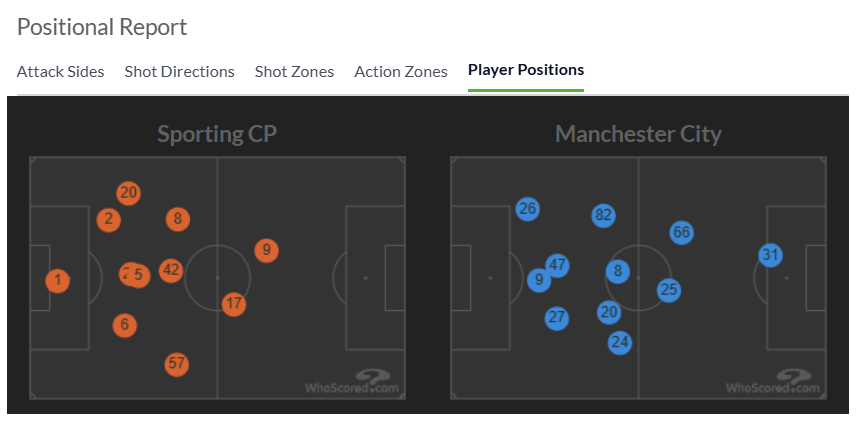Viewport: 856px width, 430px height.
Task: Click Manchester City marker 26
Action: (x=528, y=210)
